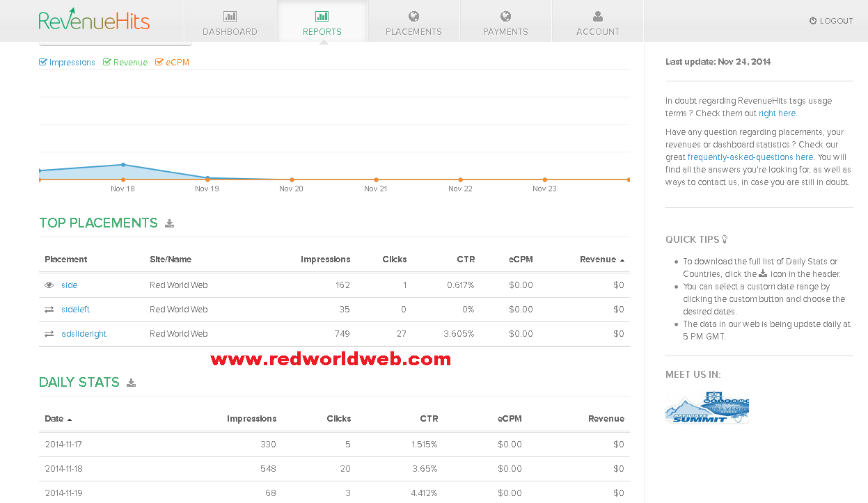
Task: Sort Daily Stats by Clicks column
Action: coord(338,419)
